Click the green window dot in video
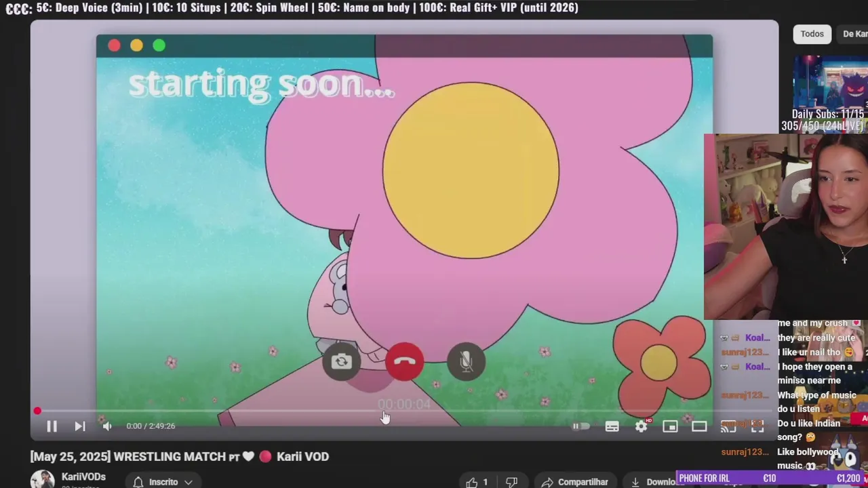This screenshot has height=488, width=868. (x=159, y=45)
